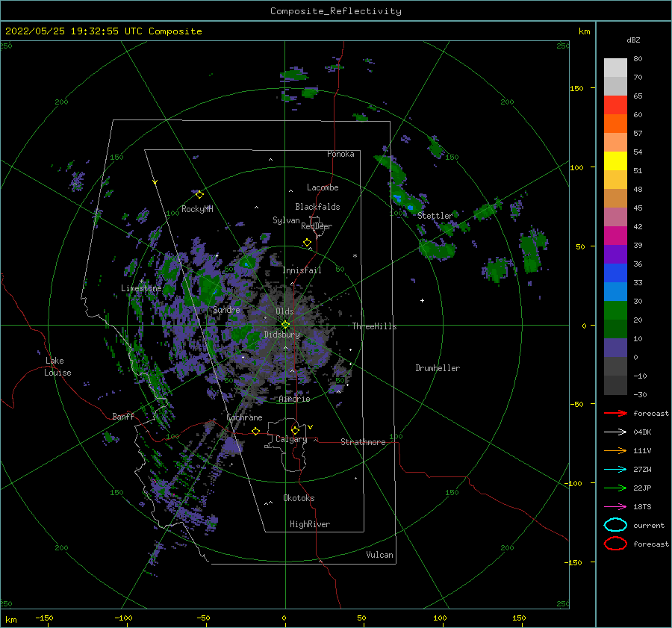Click the Sundre label
The width and height of the screenshot is (672, 628).
(x=226, y=309)
